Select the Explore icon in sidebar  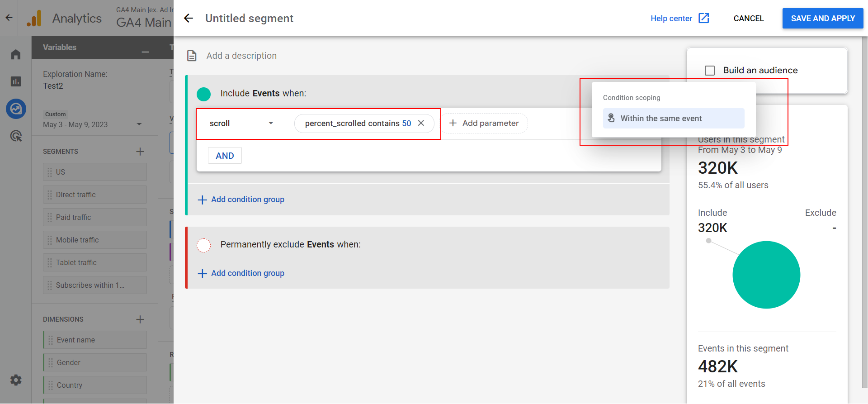tap(16, 109)
